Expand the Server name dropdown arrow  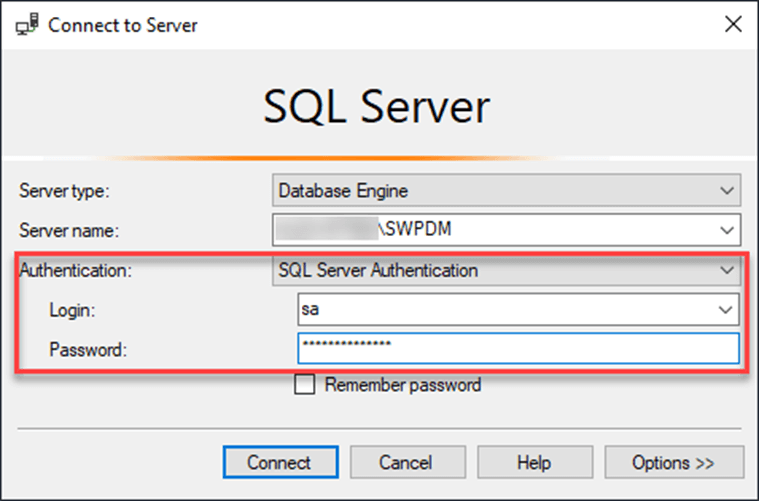point(727,230)
